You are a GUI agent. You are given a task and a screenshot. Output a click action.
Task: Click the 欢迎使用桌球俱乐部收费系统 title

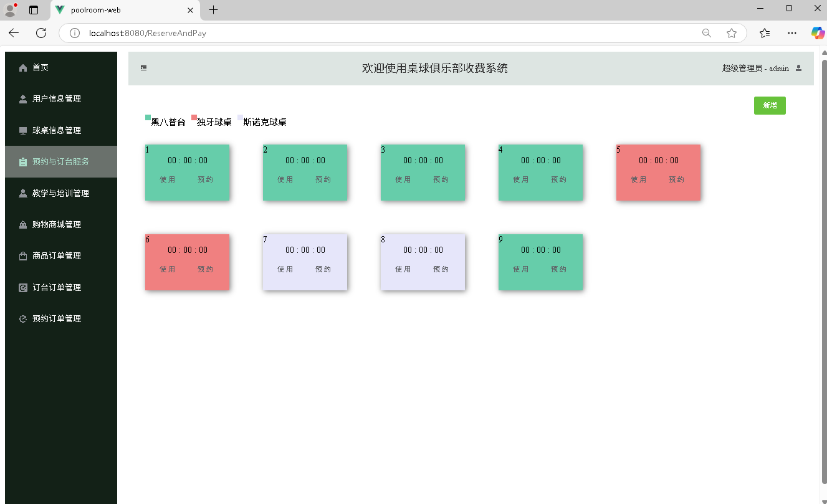(435, 68)
